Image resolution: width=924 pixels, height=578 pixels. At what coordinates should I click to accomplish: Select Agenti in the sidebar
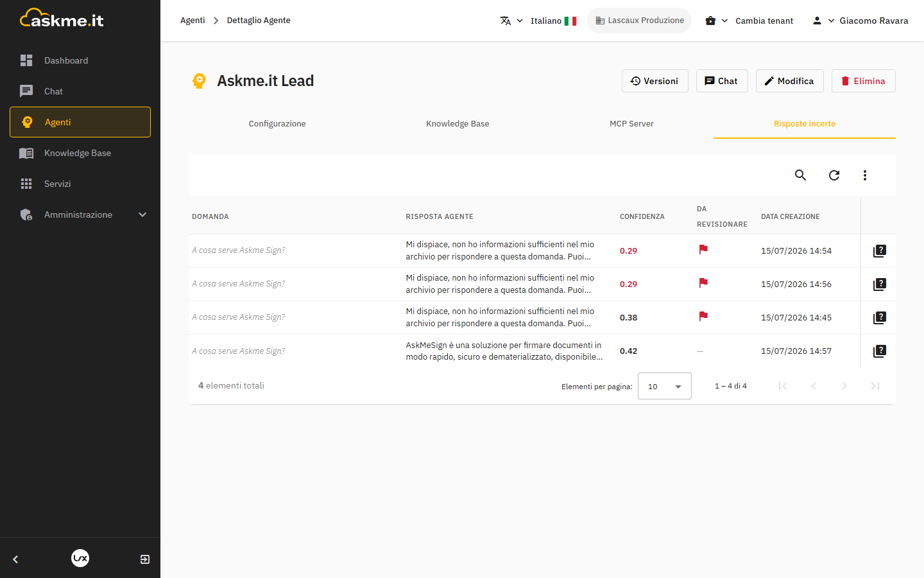80,122
